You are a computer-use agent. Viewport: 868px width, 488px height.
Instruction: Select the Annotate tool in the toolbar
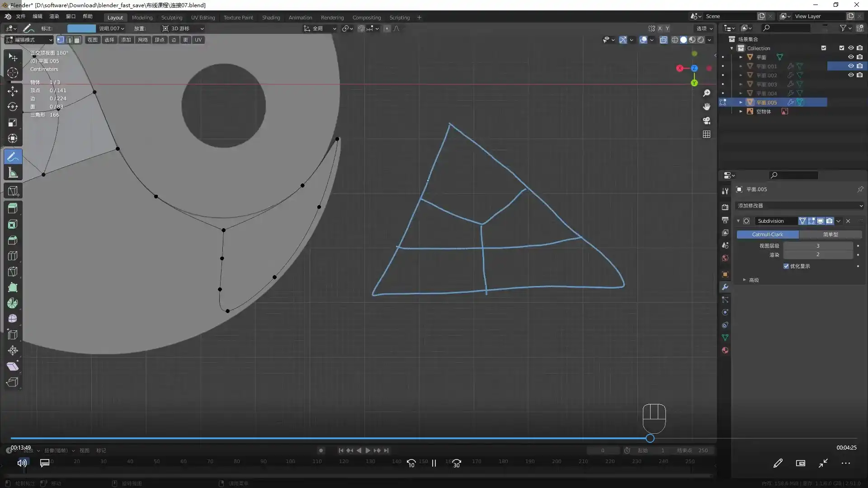click(13, 156)
